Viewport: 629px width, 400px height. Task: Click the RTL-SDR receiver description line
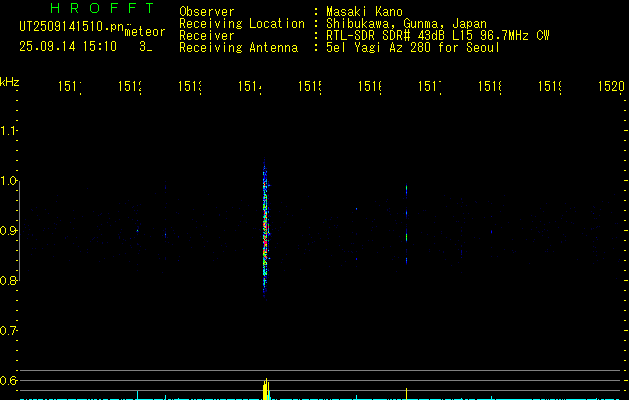[438, 35]
